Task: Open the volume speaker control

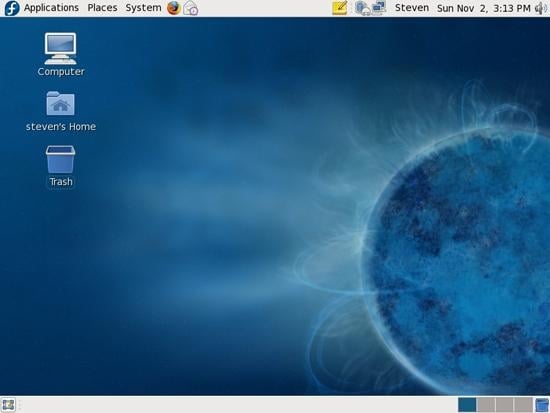Action: point(541,8)
